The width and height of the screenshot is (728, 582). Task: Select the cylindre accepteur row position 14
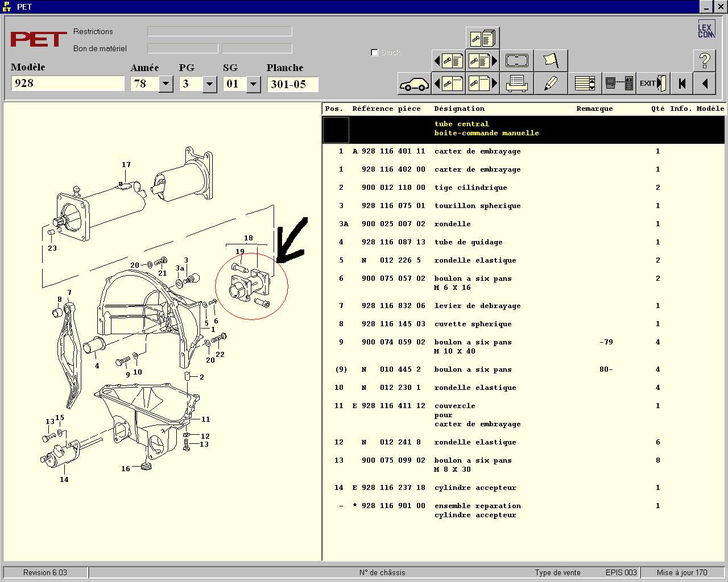pyautogui.click(x=523, y=488)
